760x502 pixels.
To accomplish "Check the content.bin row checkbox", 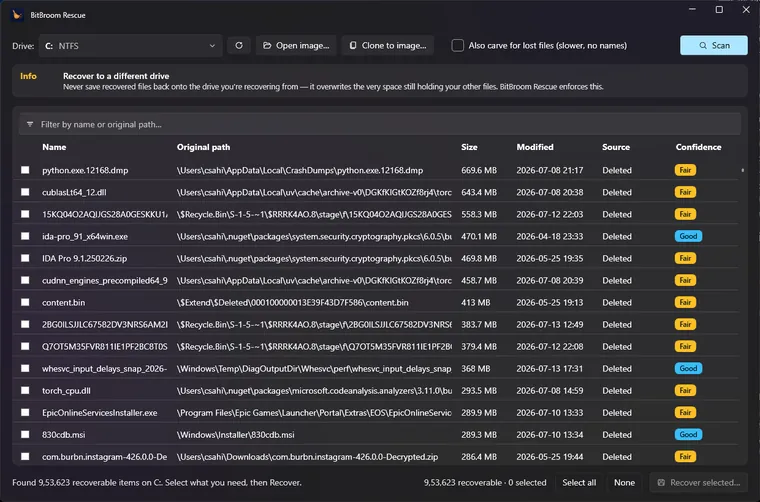I will (25, 302).
